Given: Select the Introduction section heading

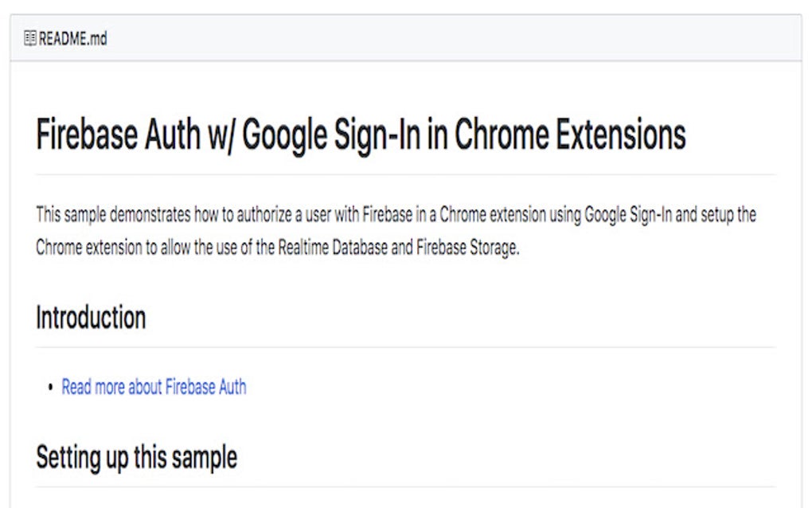Looking at the screenshot, I should pyautogui.click(x=90, y=317).
